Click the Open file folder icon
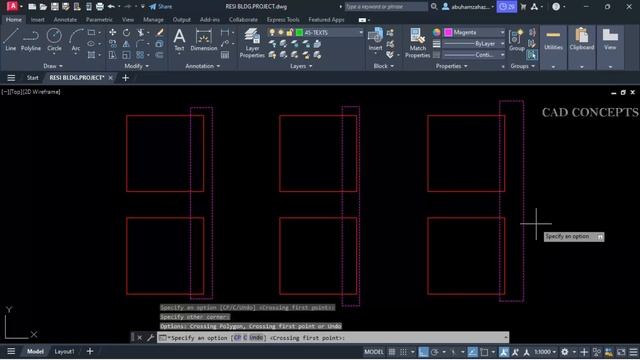Screen dimensions: 640x360 click(43, 7)
